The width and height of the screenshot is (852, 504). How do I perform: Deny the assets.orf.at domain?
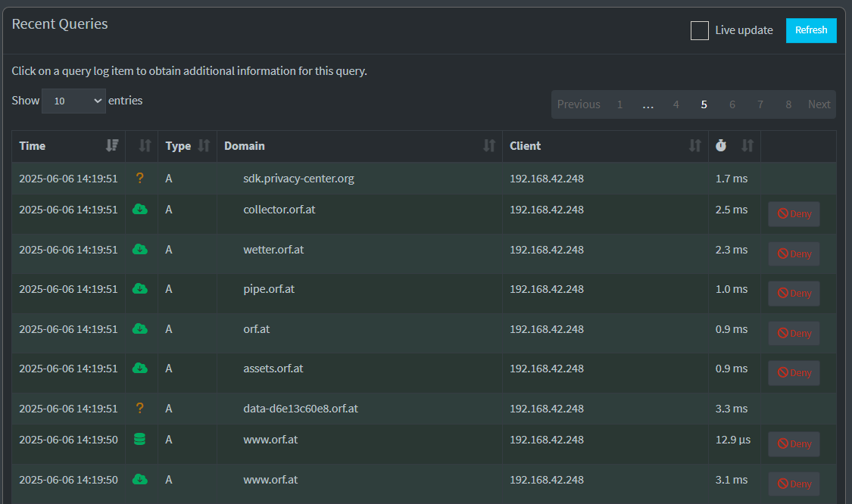coord(794,373)
